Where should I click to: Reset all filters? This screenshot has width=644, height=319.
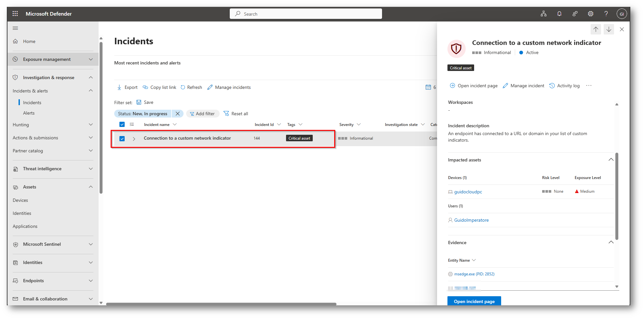236,114
